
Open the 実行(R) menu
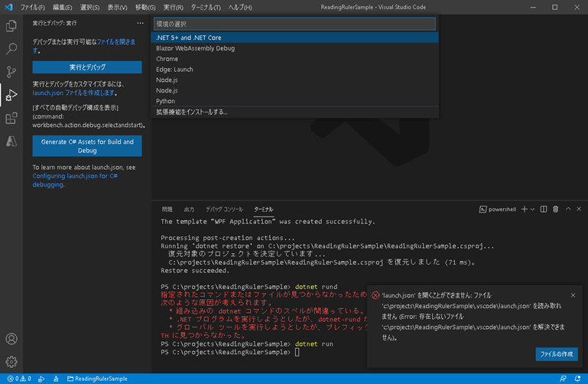(174, 7)
